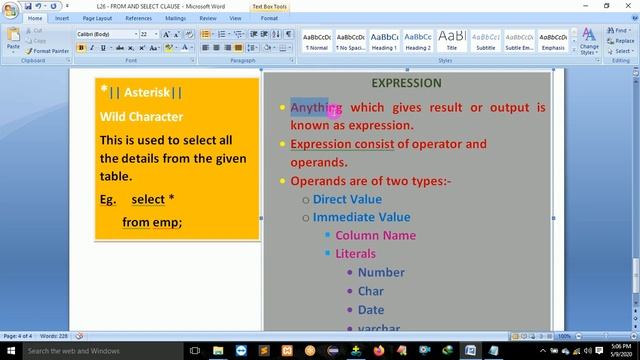Click Format Painter

[47, 51]
